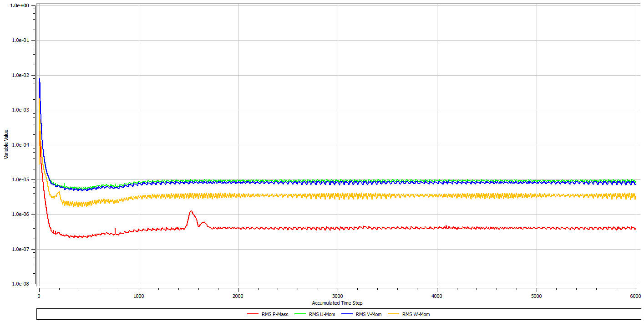Viewport: 644px width, 322px height.
Task: Click the yellow W-Mom bump near step 200
Action: tap(59, 192)
